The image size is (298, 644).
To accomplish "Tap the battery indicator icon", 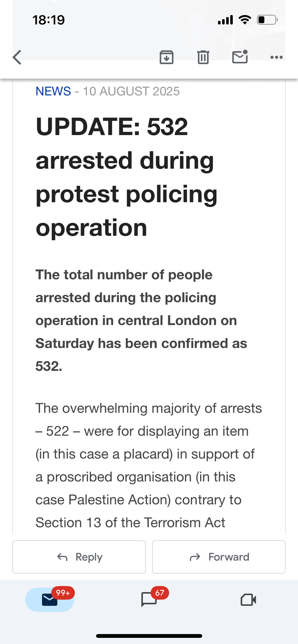I will click(x=267, y=20).
